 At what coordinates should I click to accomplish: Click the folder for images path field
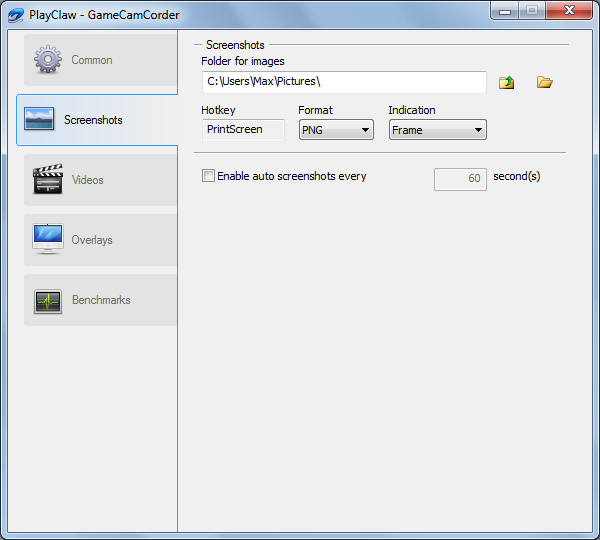click(344, 82)
